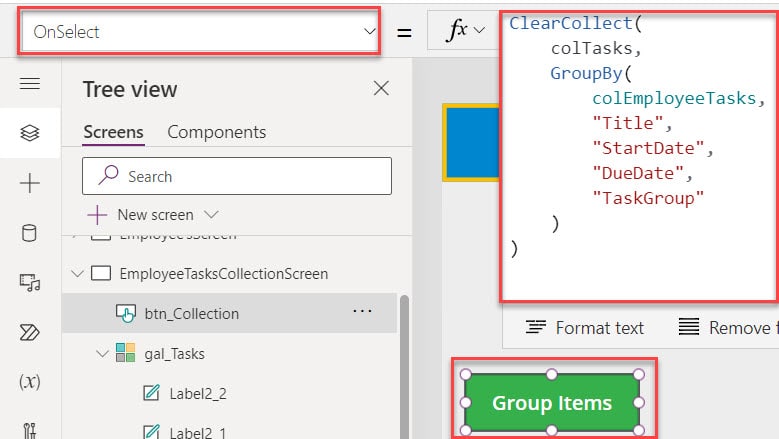Screen dimensions: 779x439
Task: Click the Search field in Tree view
Action: click(x=237, y=176)
